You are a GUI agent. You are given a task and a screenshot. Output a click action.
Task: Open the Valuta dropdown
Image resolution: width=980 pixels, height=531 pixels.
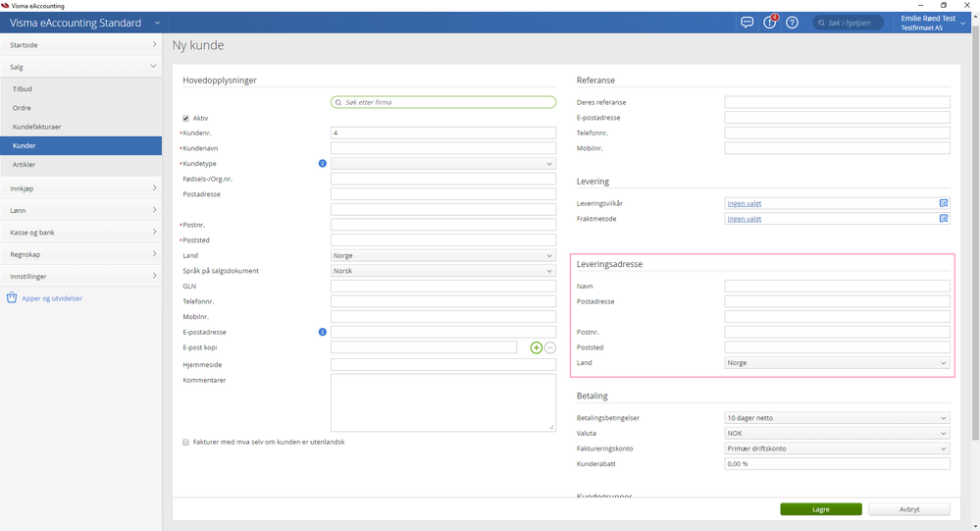coord(838,433)
